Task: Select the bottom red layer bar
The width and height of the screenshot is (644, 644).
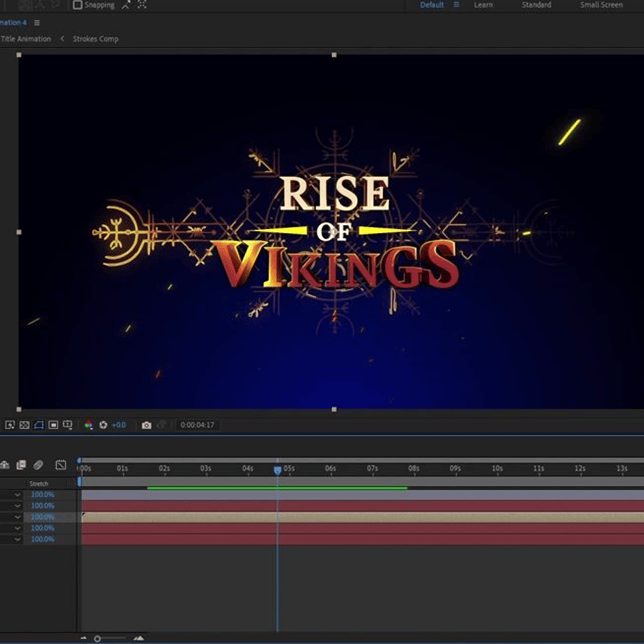Action: pos(362,540)
